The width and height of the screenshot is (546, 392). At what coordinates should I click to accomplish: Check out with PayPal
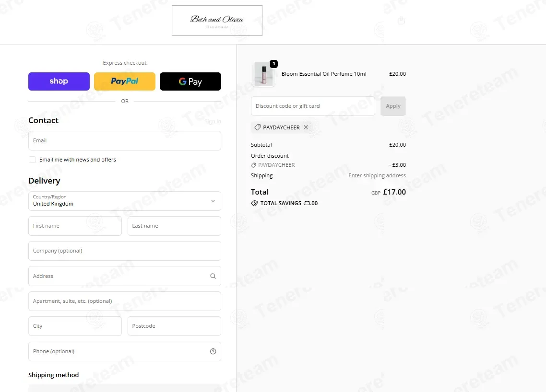[125, 81]
